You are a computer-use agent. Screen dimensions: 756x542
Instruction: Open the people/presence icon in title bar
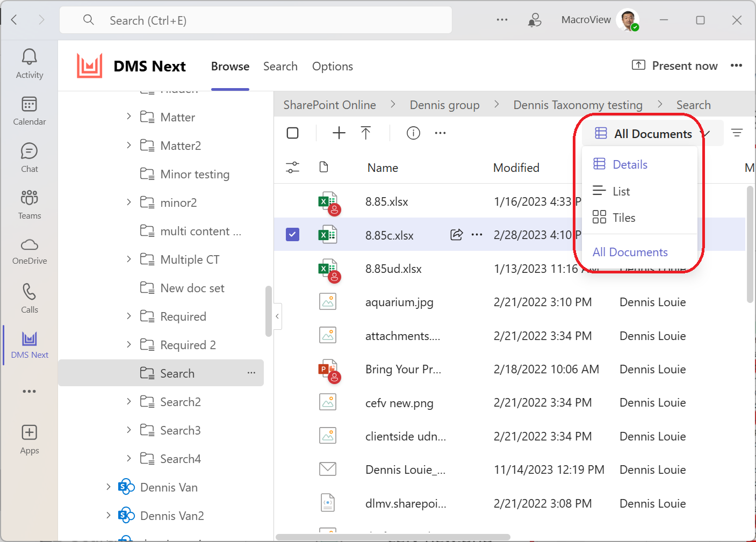[x=534, y=20]
